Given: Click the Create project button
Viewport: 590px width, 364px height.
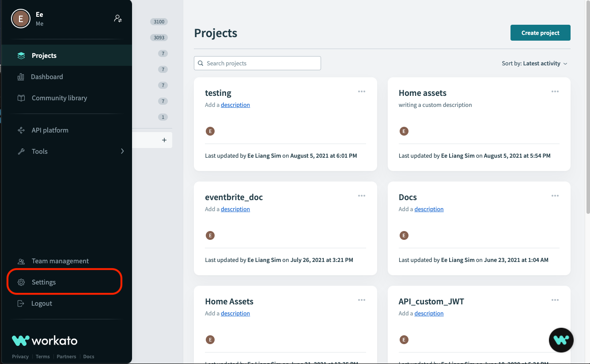Looking at the screenshot, I should (x=540, y=33).
